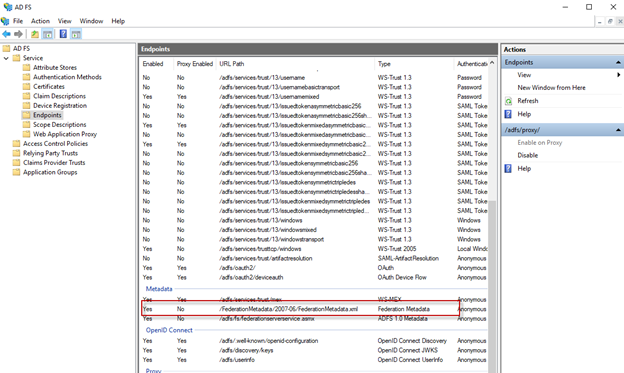Click the View action in Actions pane
Viewport: 624px width, 373px height.
524,75
